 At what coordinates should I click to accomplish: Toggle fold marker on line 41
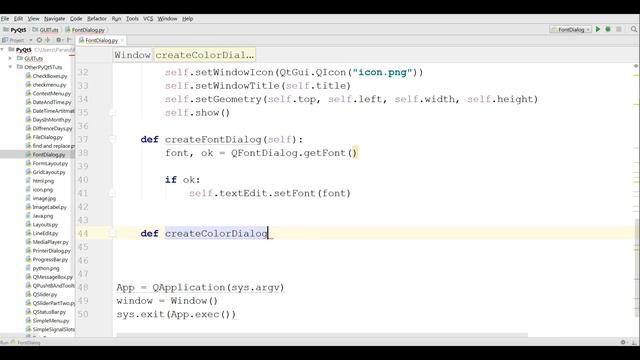coord(112,193)
